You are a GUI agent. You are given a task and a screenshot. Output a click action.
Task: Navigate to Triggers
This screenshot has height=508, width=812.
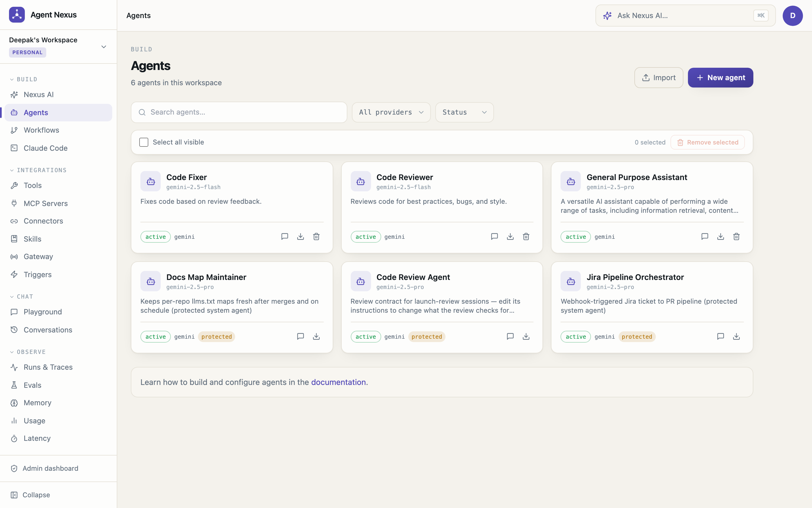58,275
